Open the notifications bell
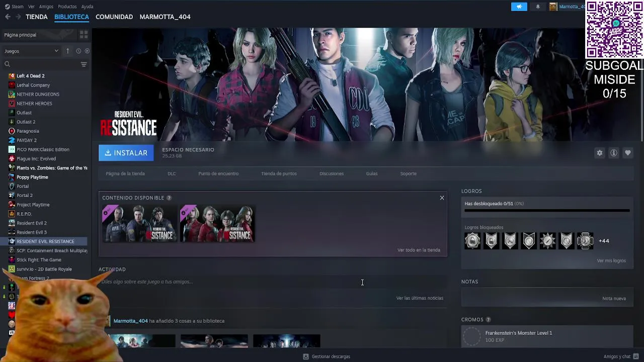This screenshot has width=644, height=362. [538, 7]
